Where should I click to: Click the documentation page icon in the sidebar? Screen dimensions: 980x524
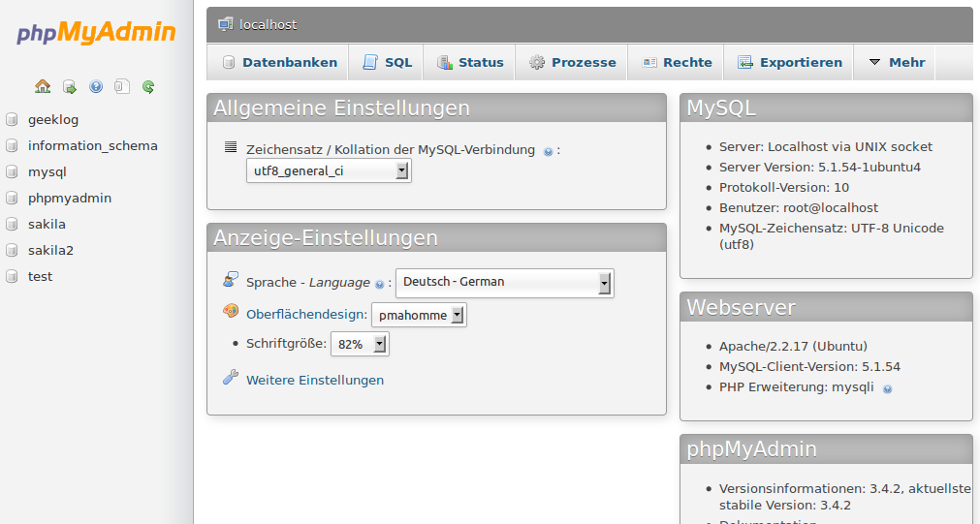pos(122,86)
